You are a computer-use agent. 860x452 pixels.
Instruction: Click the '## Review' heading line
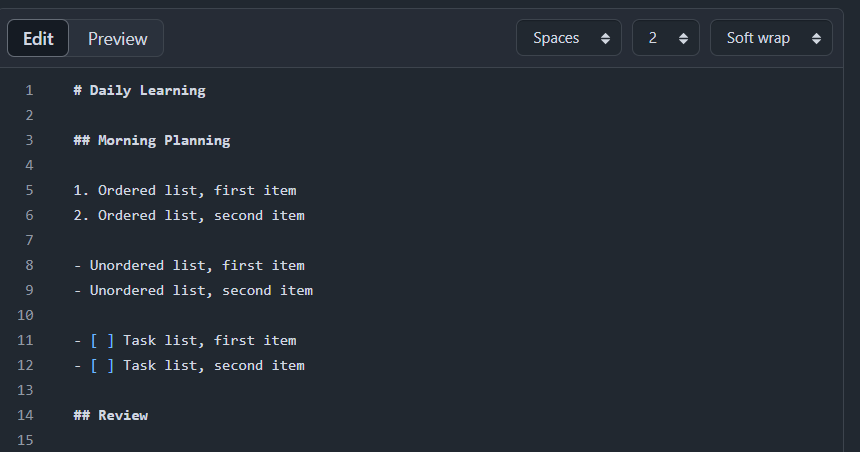point(111,415)
